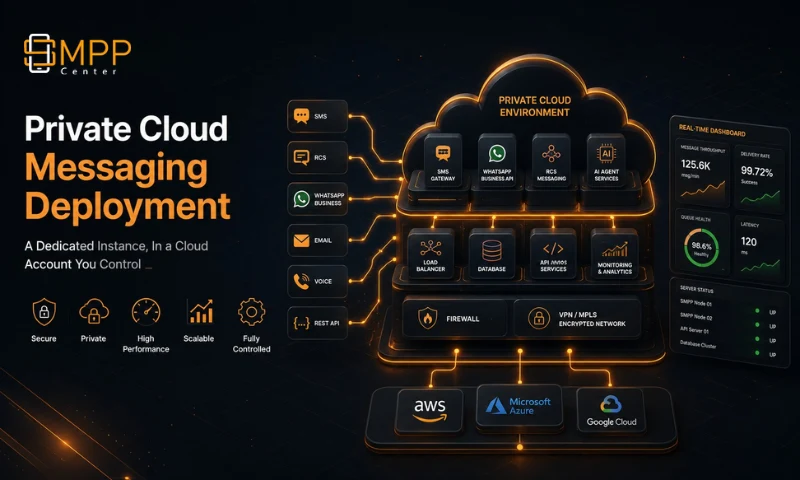The image size is (800, 480).
Task: Select the Firewall flame-shield icon
Action: 428,318
